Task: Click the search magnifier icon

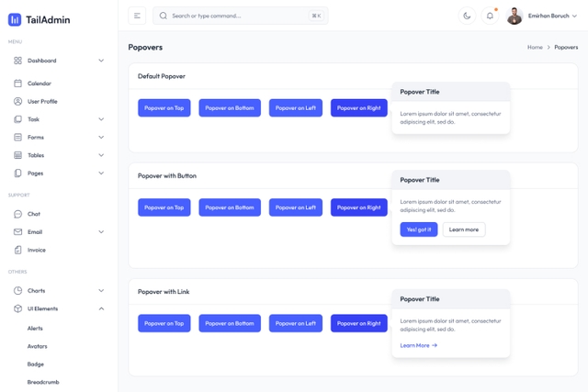Action: (x=164, y=16)
